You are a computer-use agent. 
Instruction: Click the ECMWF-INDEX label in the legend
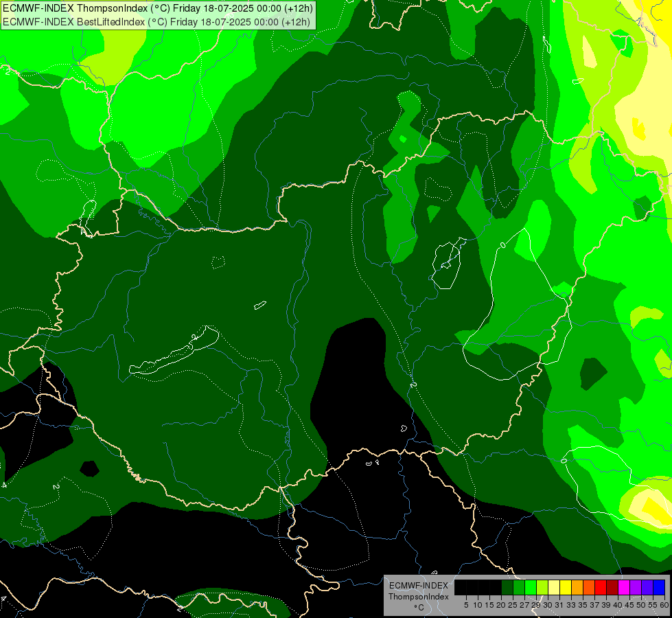click(x=419, y=586)
